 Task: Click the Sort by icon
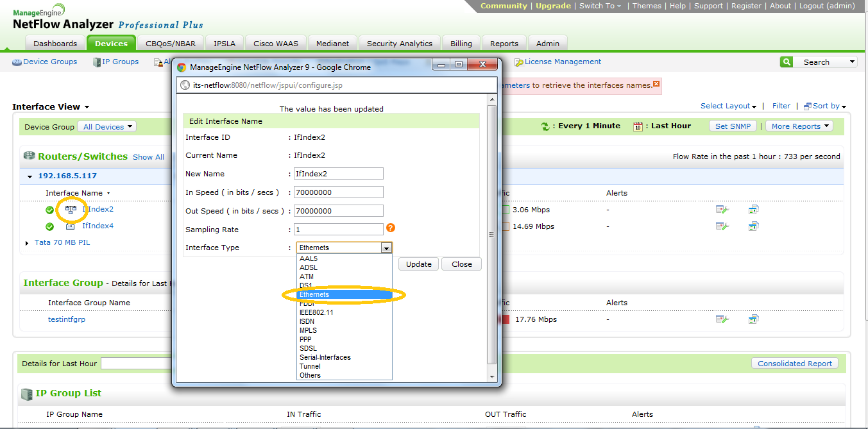click(x=808, y=106)
